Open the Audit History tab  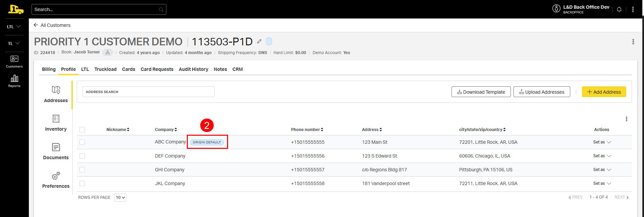(x=194, y=69)
